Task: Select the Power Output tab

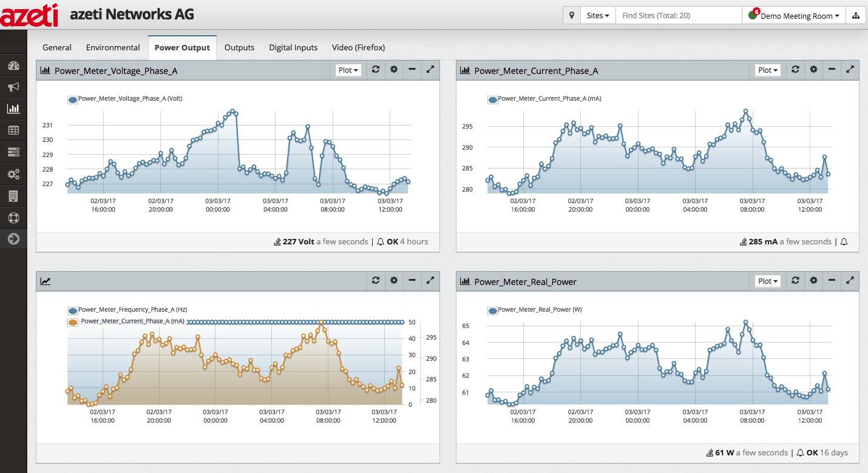Action: (x=182, y=47)
